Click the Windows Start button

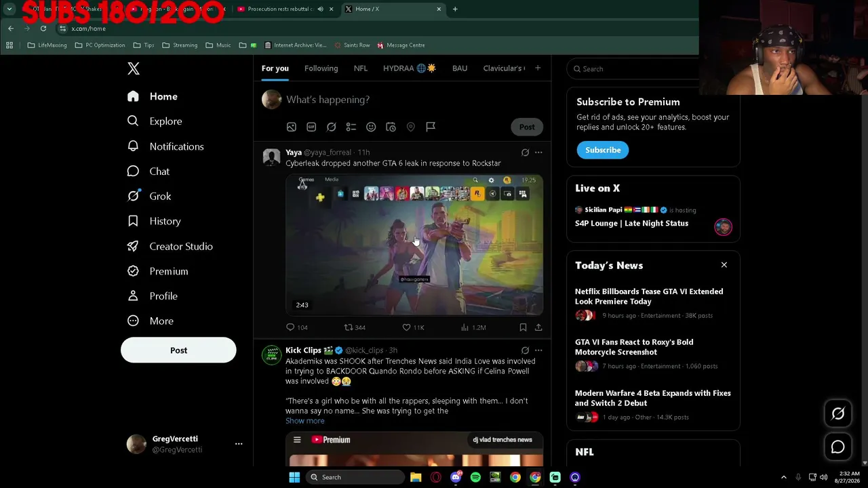[x=294, y=477]
